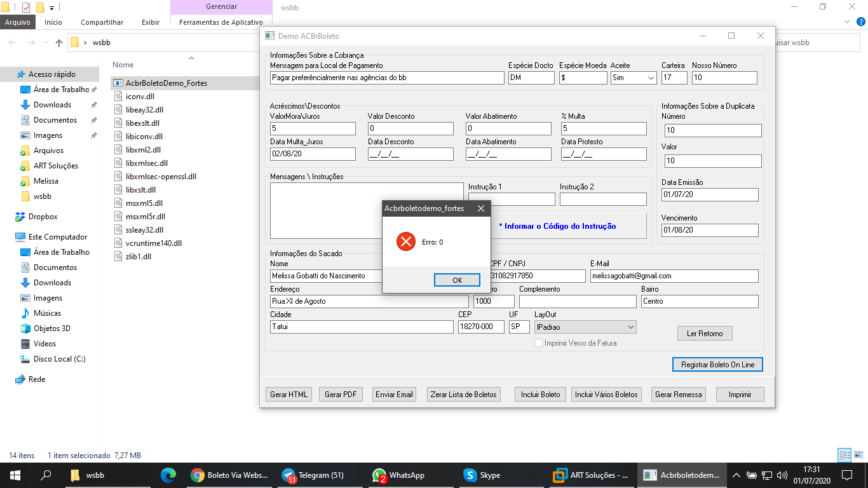
Task: Open Este Computador in sidebar
Action: point(58,237)
